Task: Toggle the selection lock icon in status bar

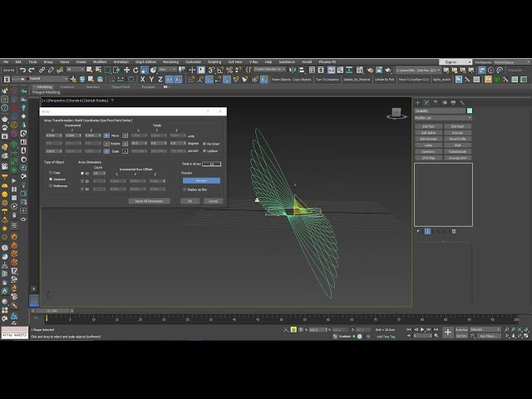Action: 293,329
